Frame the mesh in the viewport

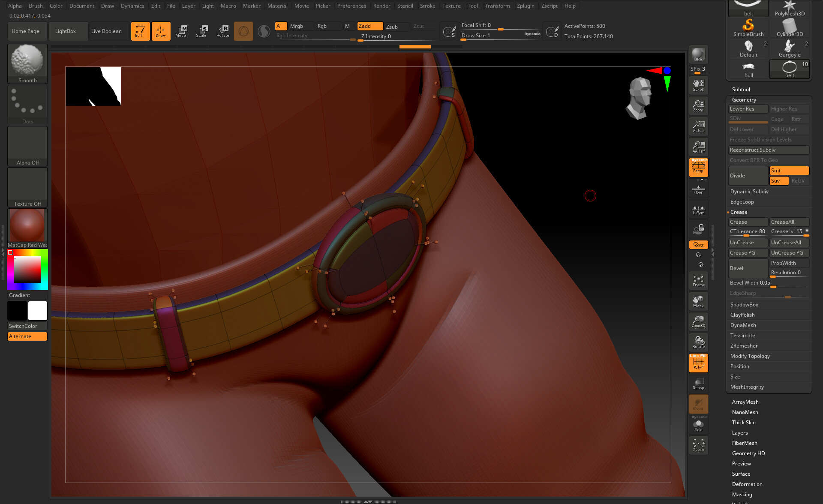(698, 281)
